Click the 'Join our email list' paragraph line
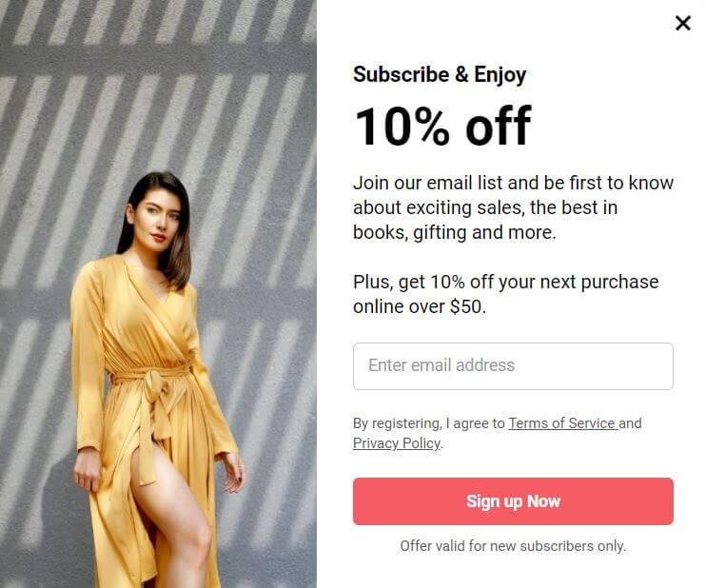The width and height of the screenshot is (706, 588). click(513, 183)
